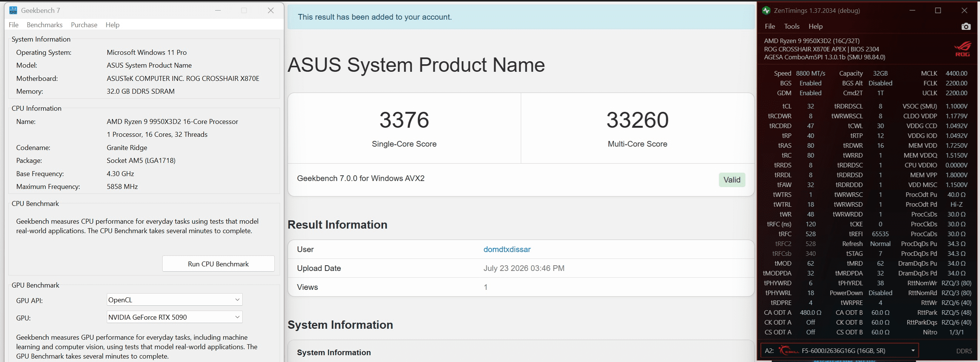Click the MCLK 4400.00 value
980x362 pixels.
click(956, 73)
